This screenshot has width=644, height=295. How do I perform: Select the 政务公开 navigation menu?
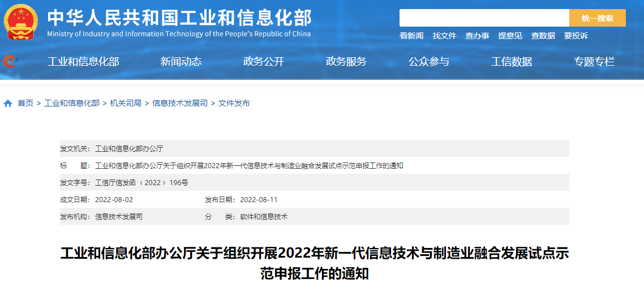coord(264,62)
